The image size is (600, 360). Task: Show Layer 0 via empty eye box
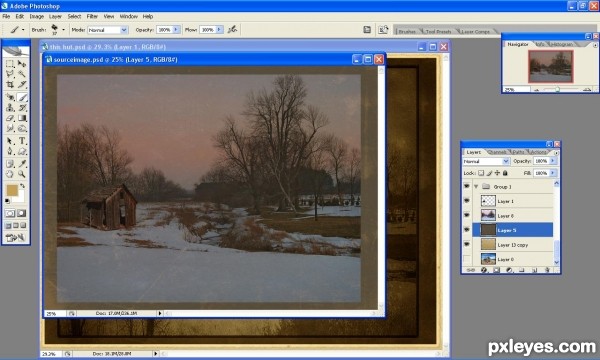[466, 259]
